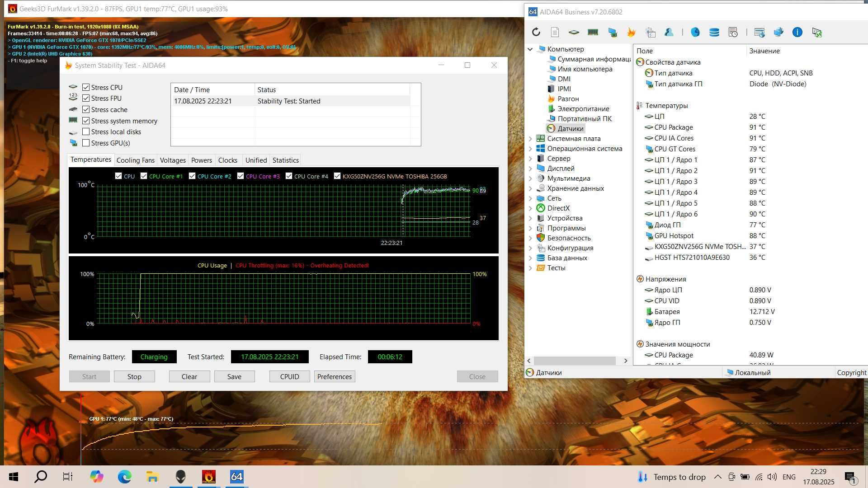Click the Clear button
Screen dimensions: 868x488
coord(189,376)
